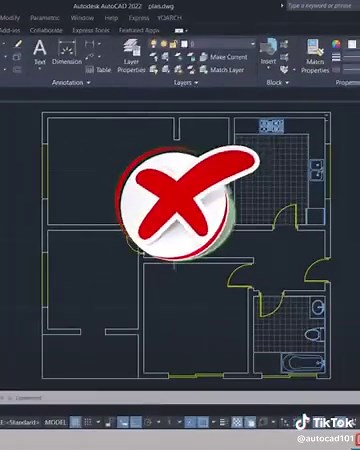Toggle snap mode in status bar
The width and height of the screenshot is (360, 450).
coord(88,422)
